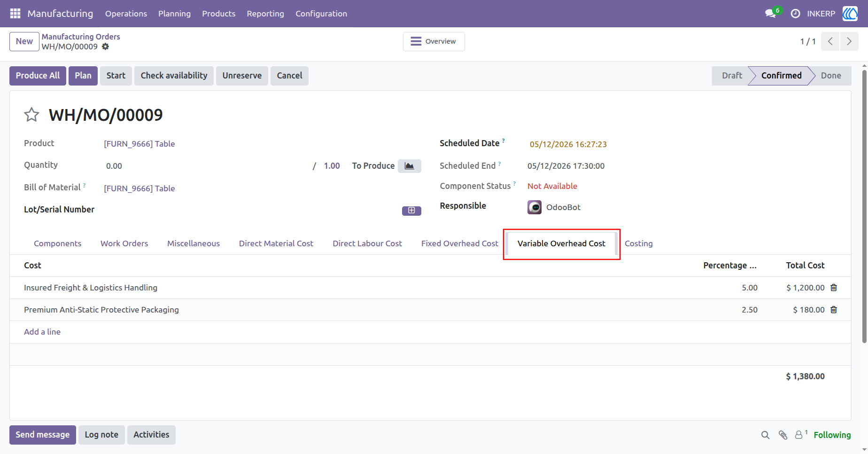Edit the Scheduled Date field
Screen dimensions: 868x454
tap(568, 144)
